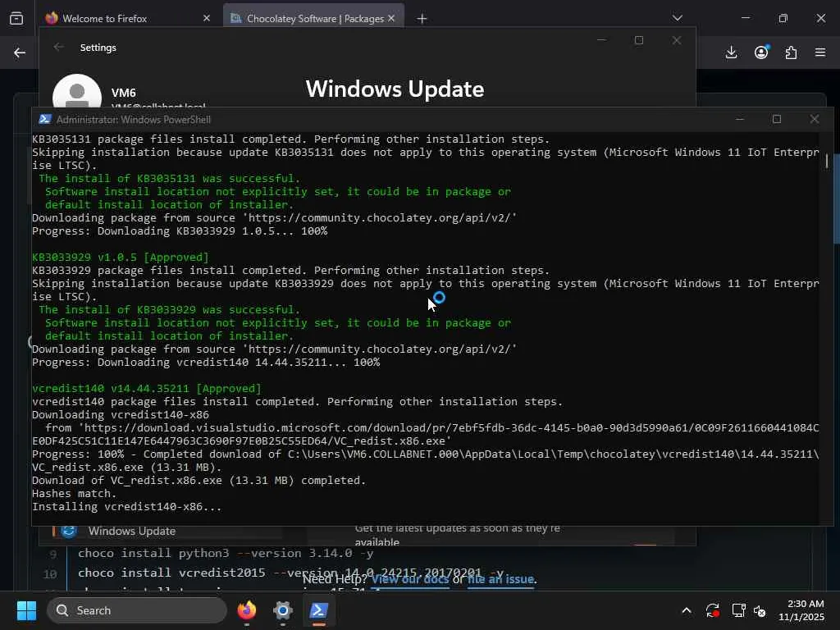Screen dimensions: 840x630
Task: Open 'View our docs' link
Action: [x=410, y=579]
